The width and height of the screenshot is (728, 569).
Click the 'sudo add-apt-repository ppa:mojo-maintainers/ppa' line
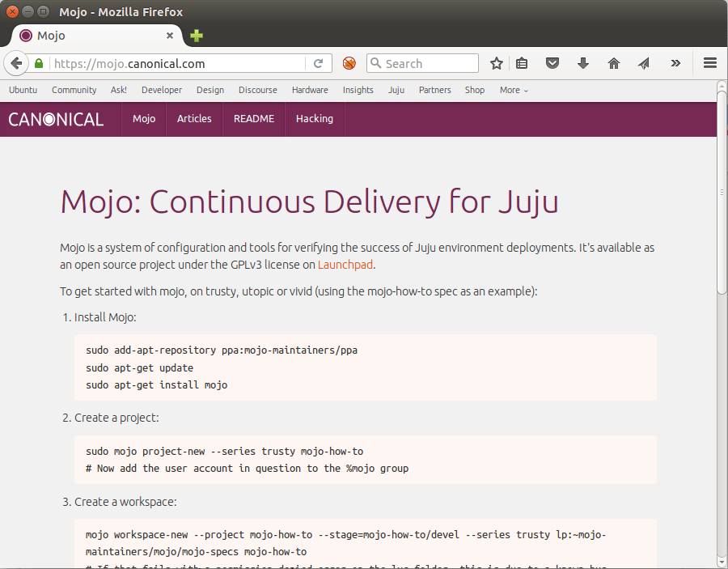pos(222,350)
